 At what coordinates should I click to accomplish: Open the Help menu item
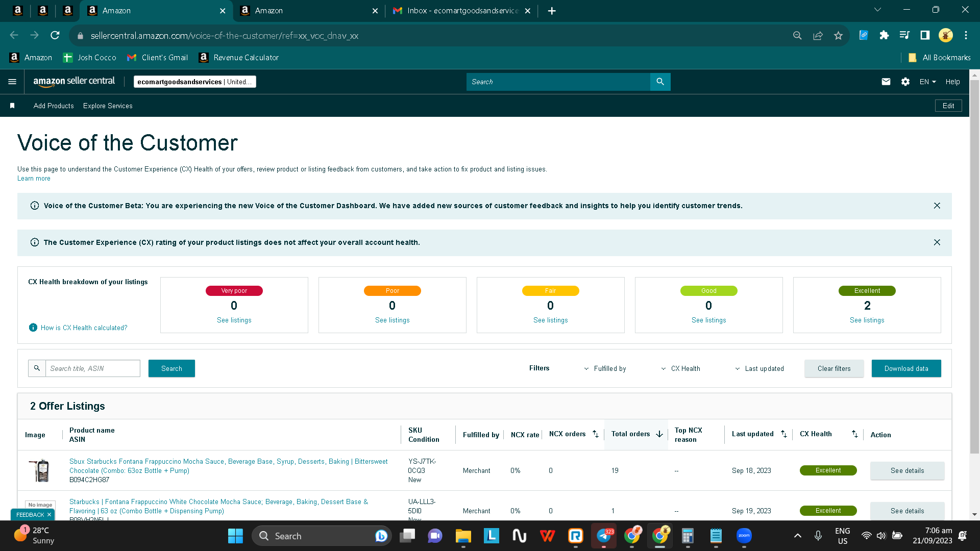point(952,82)
